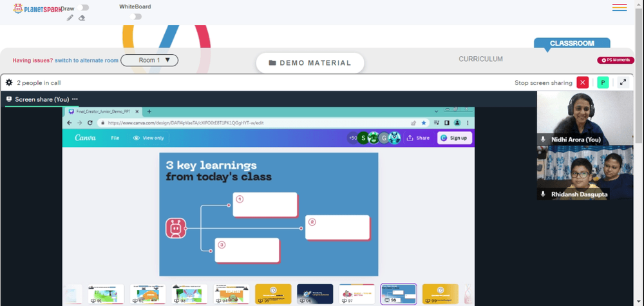Click View only button

click(x=149, y=138)
